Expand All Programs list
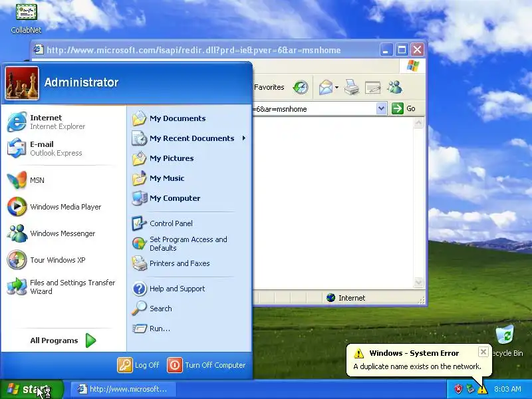The height and width of the screenshot is (399, 532). [63, 340]
